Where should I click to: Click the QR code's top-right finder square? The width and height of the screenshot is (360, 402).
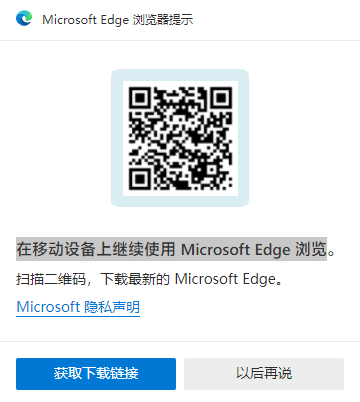pyautogui.click(x=221, y=98)
